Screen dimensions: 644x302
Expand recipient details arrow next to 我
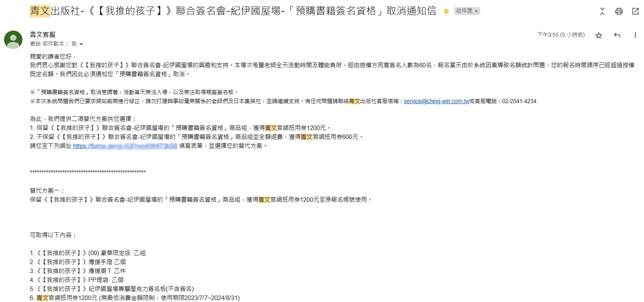[x=81, y=44]
